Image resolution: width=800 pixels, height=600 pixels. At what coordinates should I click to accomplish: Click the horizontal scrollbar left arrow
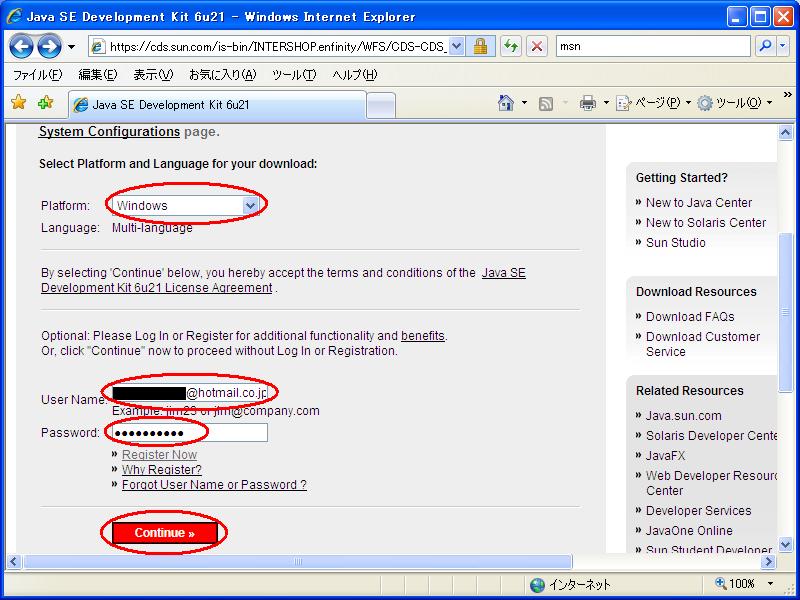14,562
